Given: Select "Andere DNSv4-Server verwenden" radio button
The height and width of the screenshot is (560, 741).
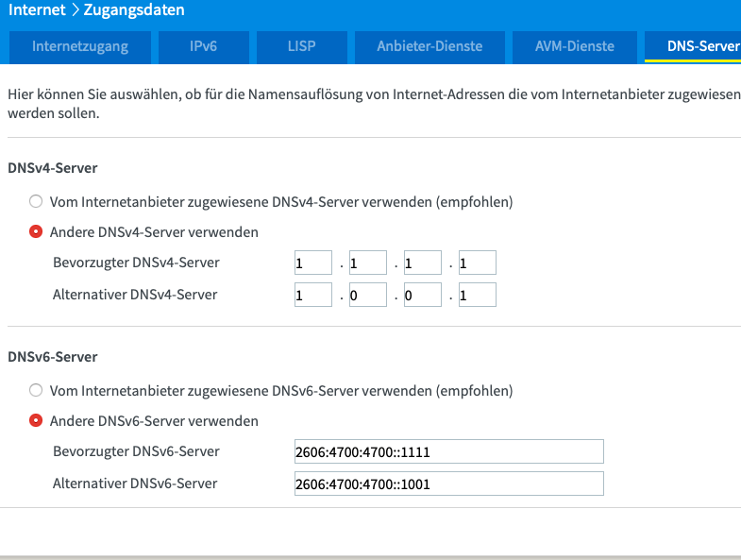Looking at the screenshot, I should coord(36,231).
